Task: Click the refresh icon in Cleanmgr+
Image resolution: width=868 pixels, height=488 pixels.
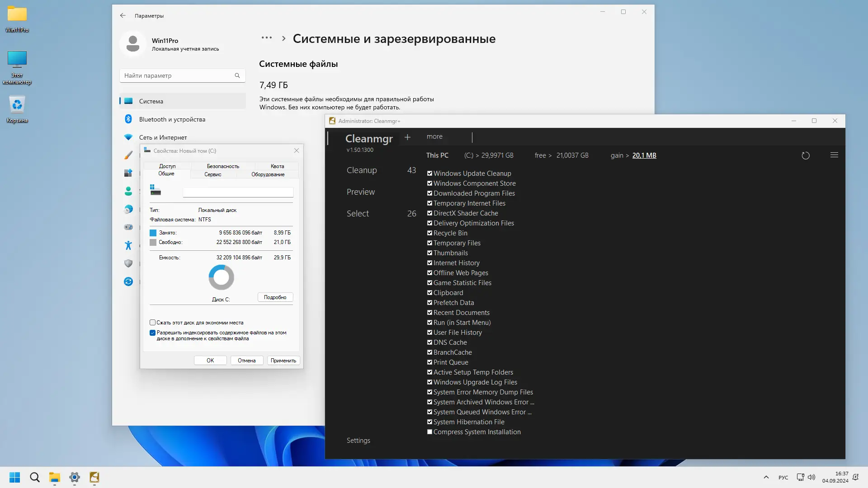Action: point(806,155)
